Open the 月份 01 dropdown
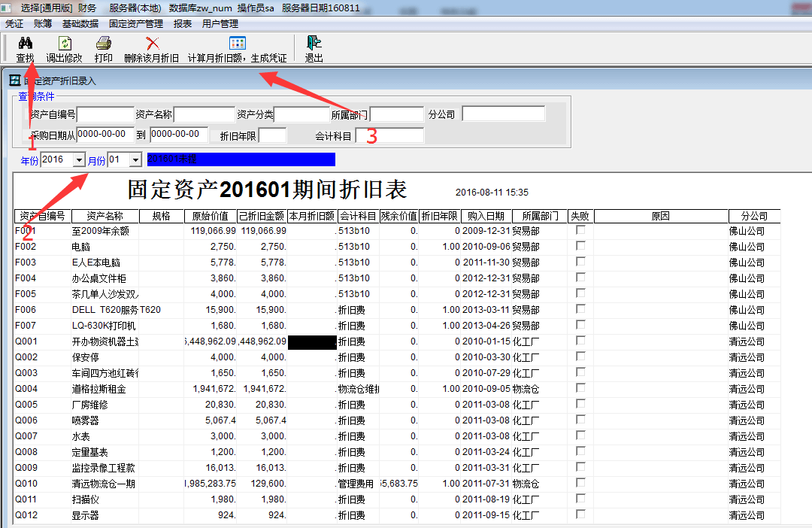This screenshot has height=528, width=812. point(135,160)
